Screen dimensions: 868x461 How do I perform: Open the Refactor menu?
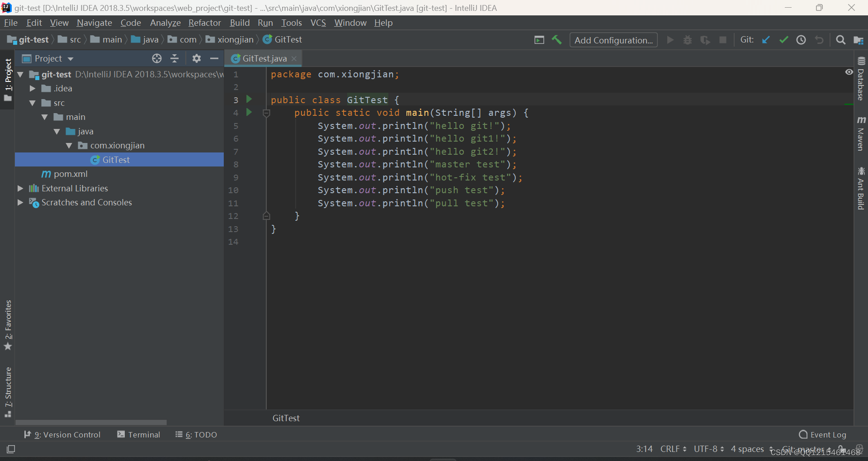205,23
